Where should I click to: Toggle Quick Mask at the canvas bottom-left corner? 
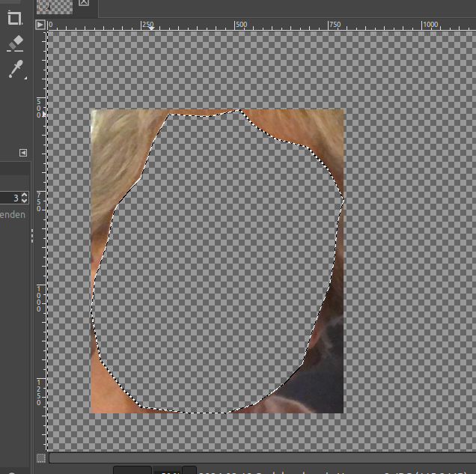(x=40, y=458)
